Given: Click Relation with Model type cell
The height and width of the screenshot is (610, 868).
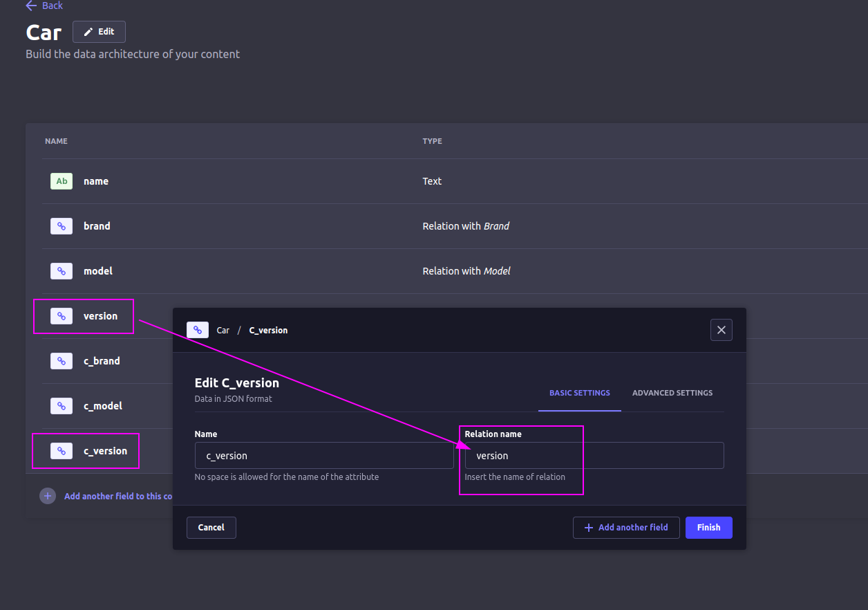Looking at the screenshot, I should pos(466,271).
